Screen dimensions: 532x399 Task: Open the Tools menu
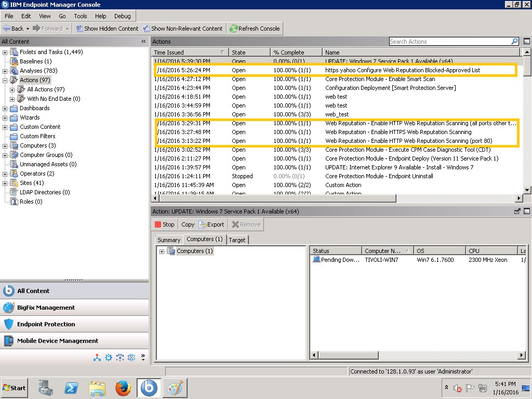81,16
